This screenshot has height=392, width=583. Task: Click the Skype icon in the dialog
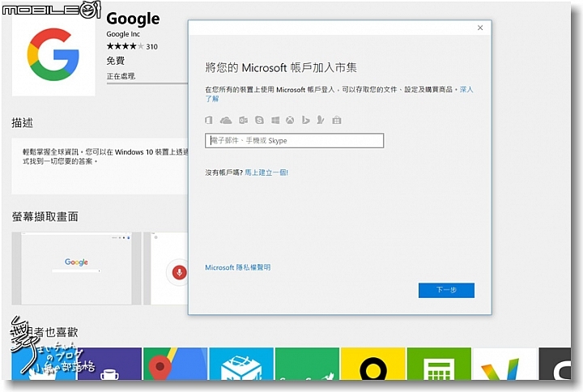pyautogui.click(x=259, y=120)
